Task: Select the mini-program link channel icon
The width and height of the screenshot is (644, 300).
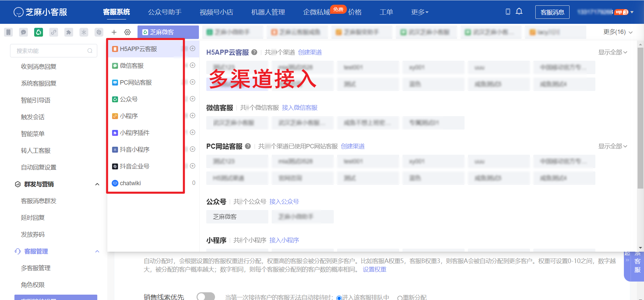Action: click(x=54, y=32)
